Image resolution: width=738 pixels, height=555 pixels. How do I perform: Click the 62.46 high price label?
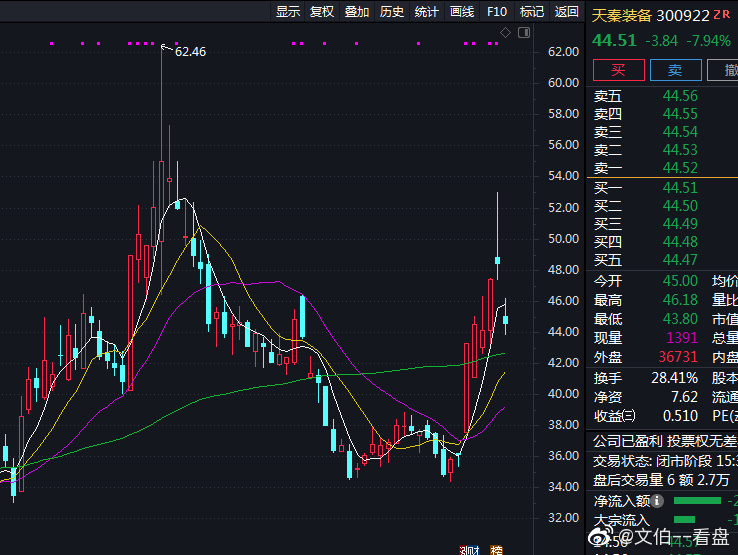190,51
